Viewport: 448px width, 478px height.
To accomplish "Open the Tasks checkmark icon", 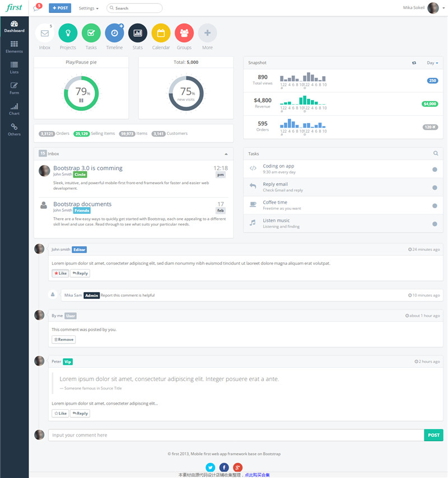I will pyautogui.click(x=91, y=33).
